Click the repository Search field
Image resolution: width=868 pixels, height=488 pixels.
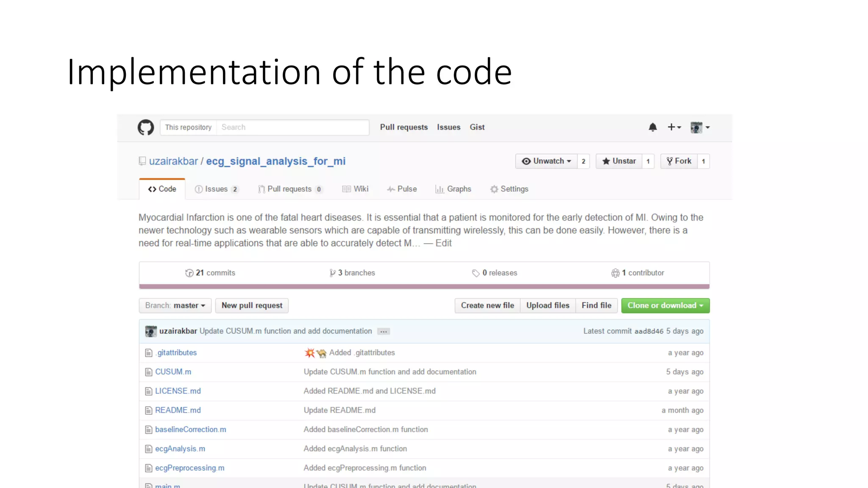pyautogui.click(x=292, y=127)
